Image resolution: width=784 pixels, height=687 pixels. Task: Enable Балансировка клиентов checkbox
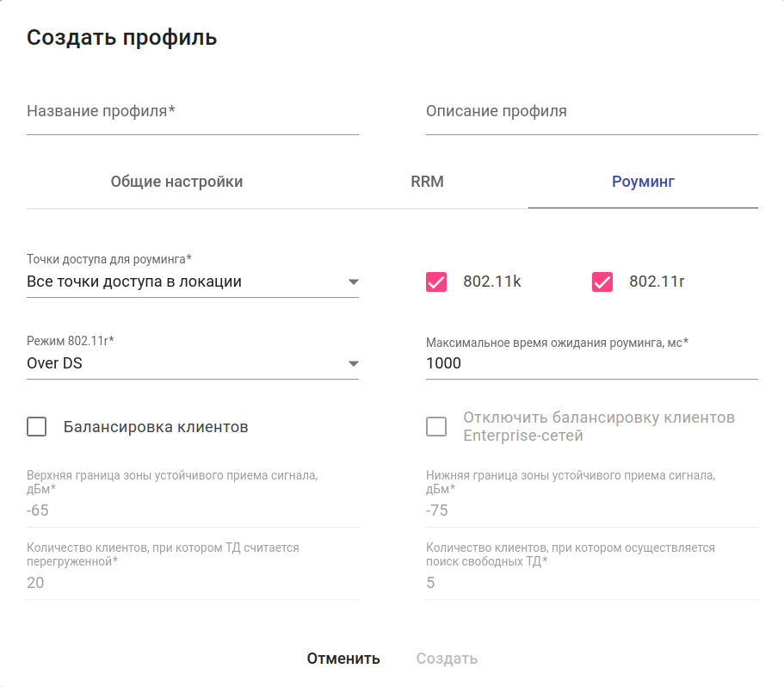tap(37, 427)
